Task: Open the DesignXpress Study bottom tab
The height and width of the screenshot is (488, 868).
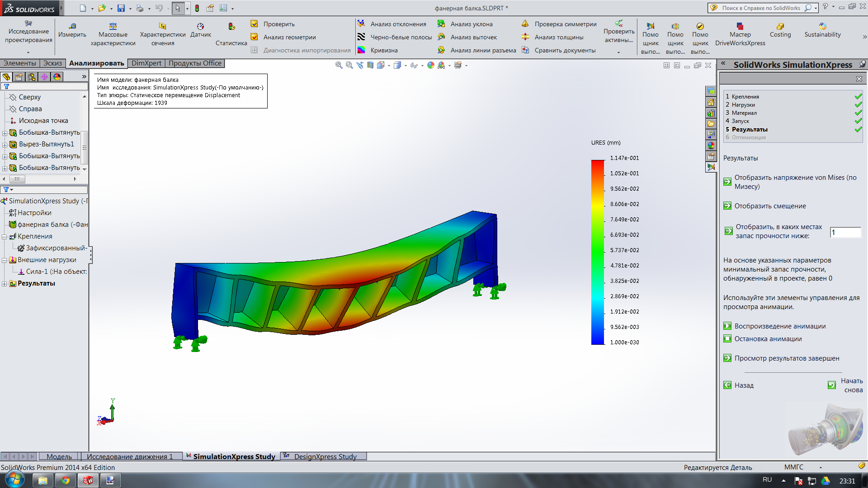Action: [x=325, y=456]
